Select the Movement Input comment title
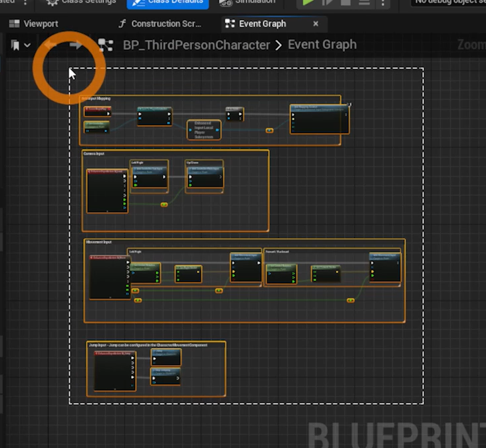This screenshot has height=448, width=486. pos(99,242)
